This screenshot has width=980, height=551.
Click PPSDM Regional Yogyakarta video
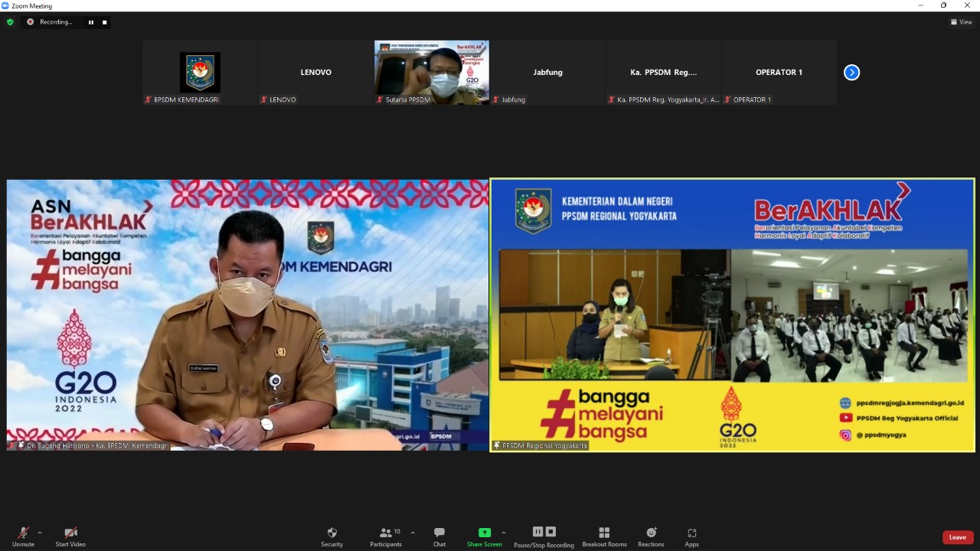pos(733,315)
